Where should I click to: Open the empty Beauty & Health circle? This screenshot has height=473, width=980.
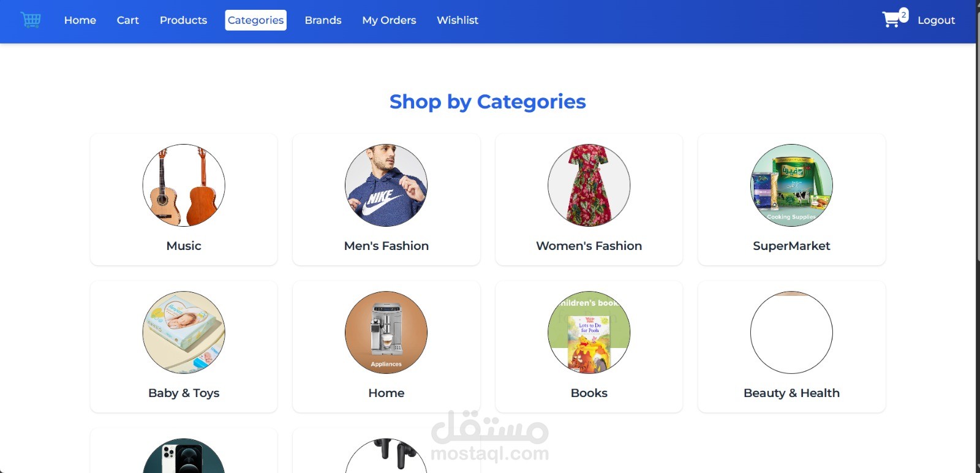791,332
